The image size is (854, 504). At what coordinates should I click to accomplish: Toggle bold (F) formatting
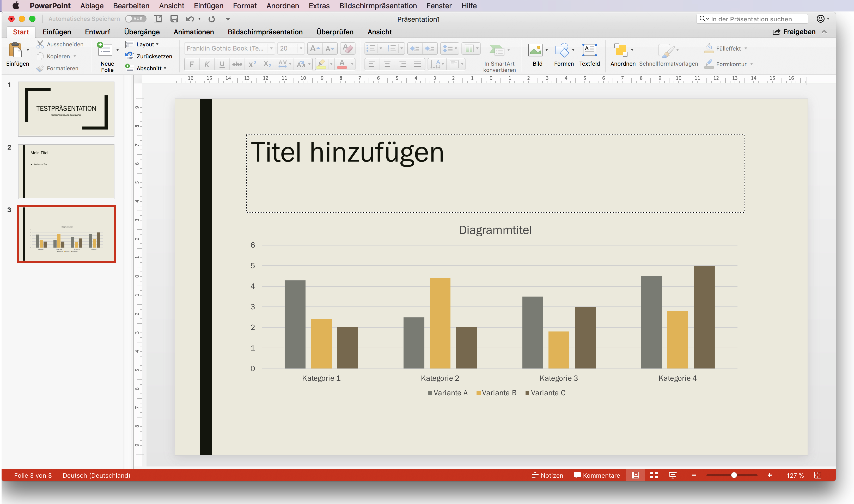(192, 64)
